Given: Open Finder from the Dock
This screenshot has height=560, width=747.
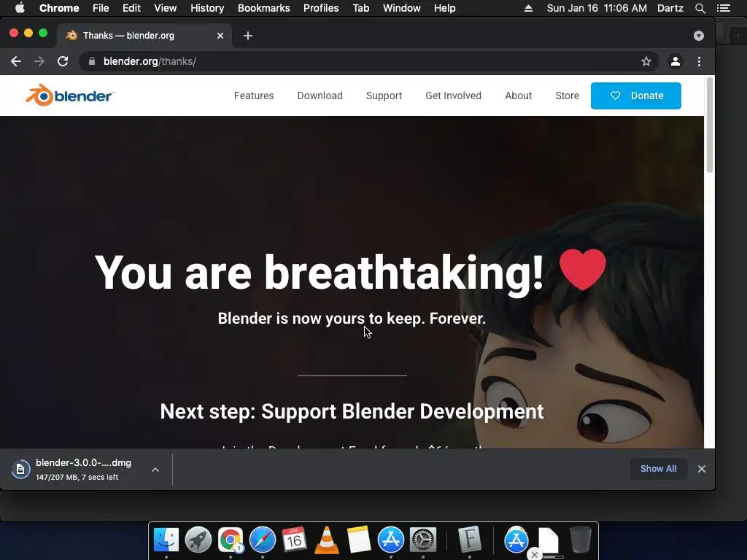Looking at the screenshot, I should pyautogui.click(x=166, y=540).
